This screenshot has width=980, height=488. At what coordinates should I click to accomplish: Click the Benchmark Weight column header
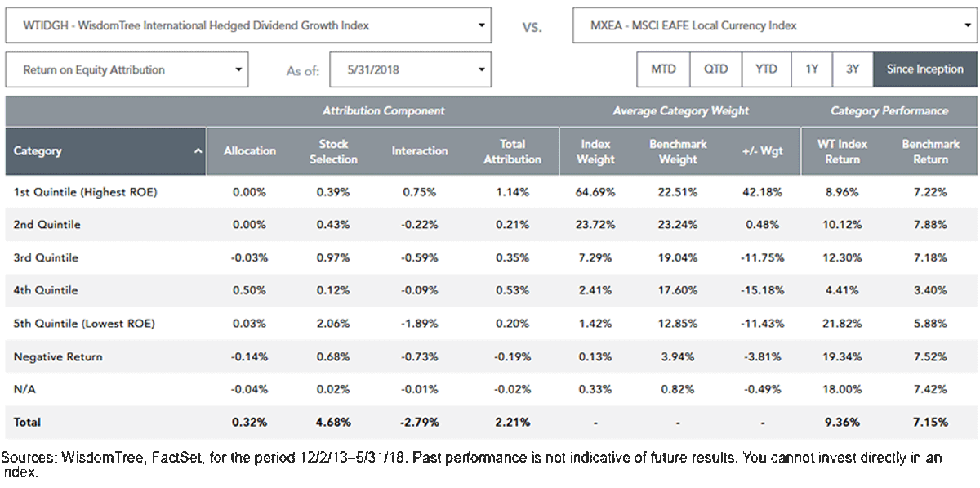click(x=678, y=151)
